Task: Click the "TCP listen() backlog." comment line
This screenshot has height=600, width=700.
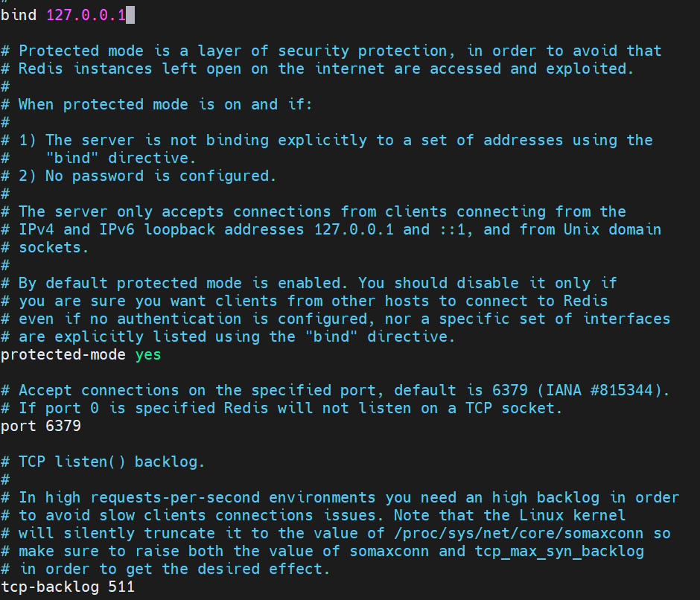Action: click(112, 462)
